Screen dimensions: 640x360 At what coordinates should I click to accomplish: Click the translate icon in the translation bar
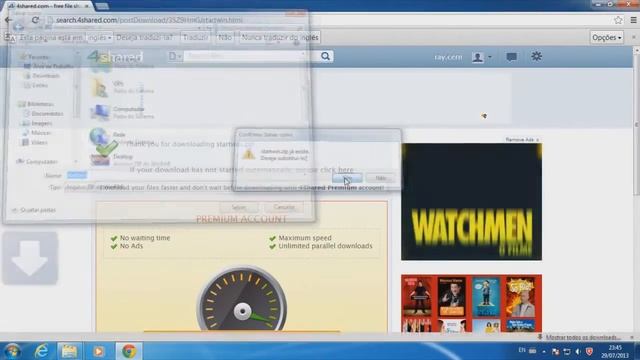click(10, 38)
